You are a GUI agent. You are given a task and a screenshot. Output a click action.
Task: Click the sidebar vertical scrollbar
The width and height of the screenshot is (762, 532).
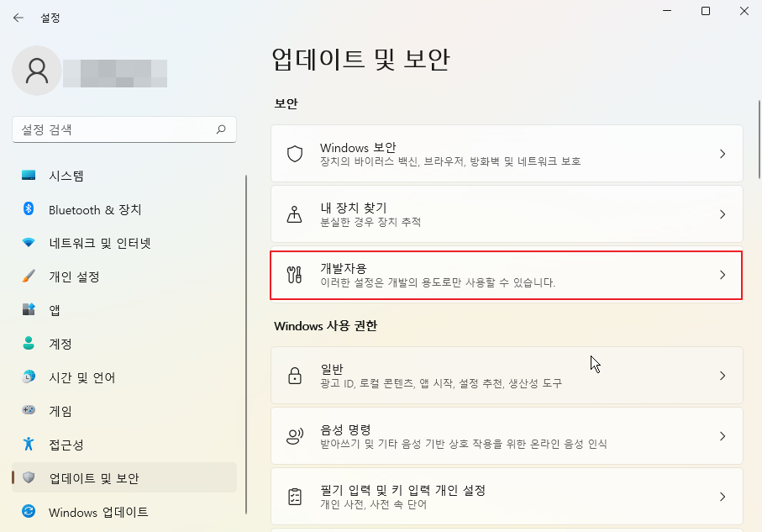point(246,345)
